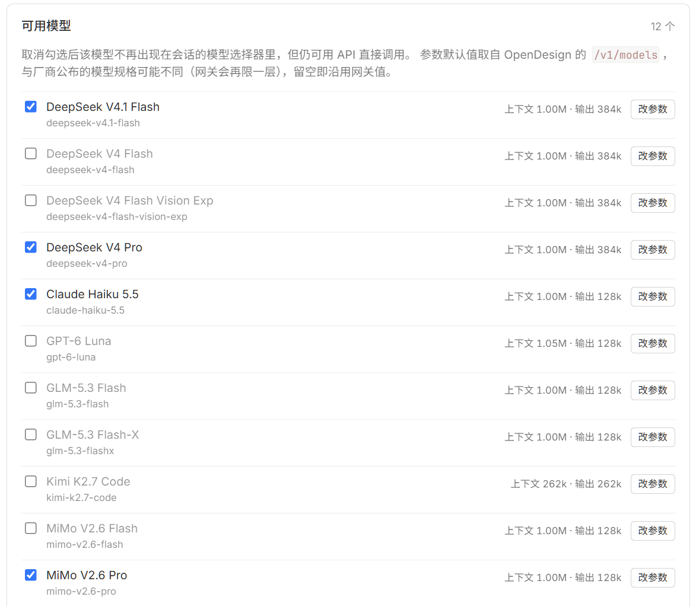
Task: Click context spec in Claude Haiku 5.5 row
Action: tap(563, 296)
